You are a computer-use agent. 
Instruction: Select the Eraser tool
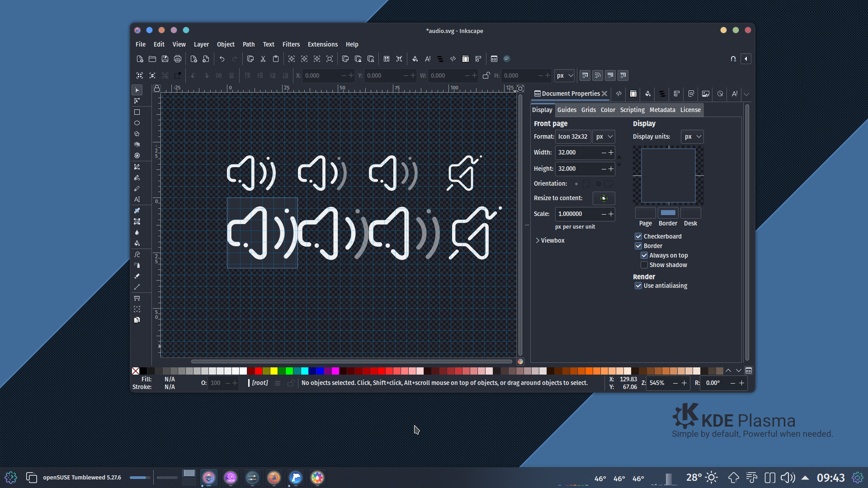click(137, 276)
